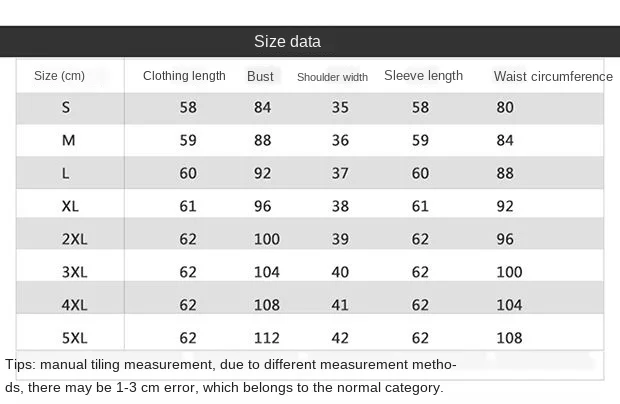Click the Size data header bar
This screenshot has width=620, height=404.
point(310,42)
